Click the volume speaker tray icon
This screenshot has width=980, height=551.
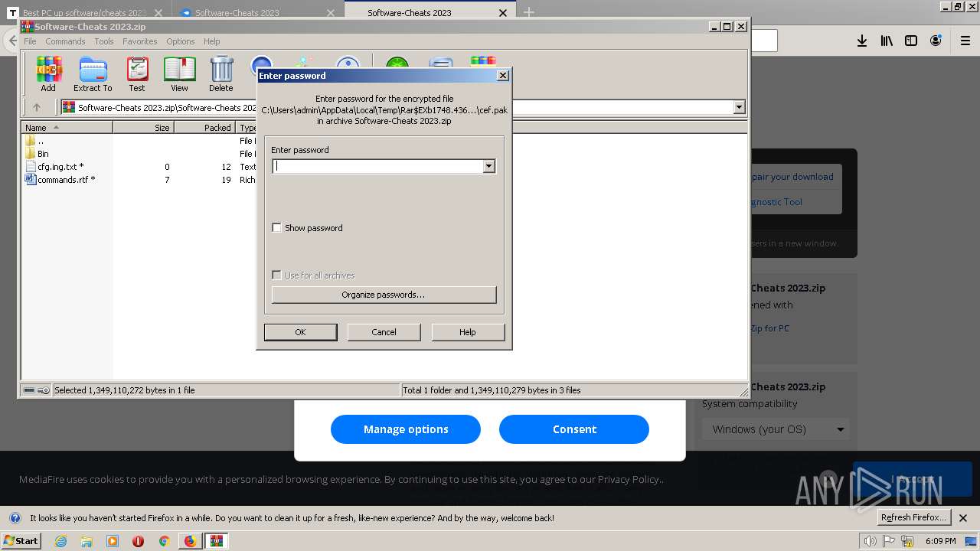coord(870,541)
